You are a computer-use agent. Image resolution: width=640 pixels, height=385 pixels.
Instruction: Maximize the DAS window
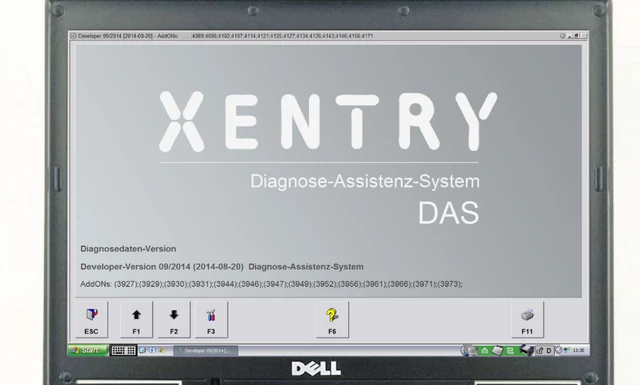click(x=577, y=36)
